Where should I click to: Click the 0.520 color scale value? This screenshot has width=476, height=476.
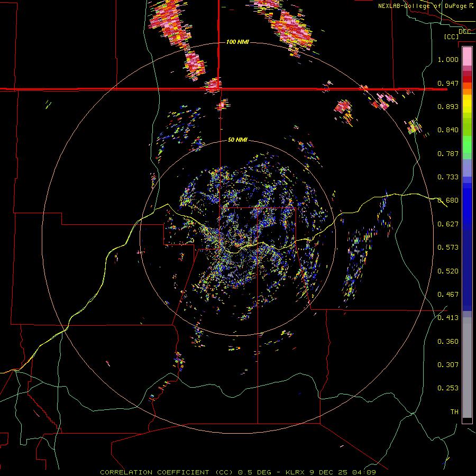[x=448, y=271]
